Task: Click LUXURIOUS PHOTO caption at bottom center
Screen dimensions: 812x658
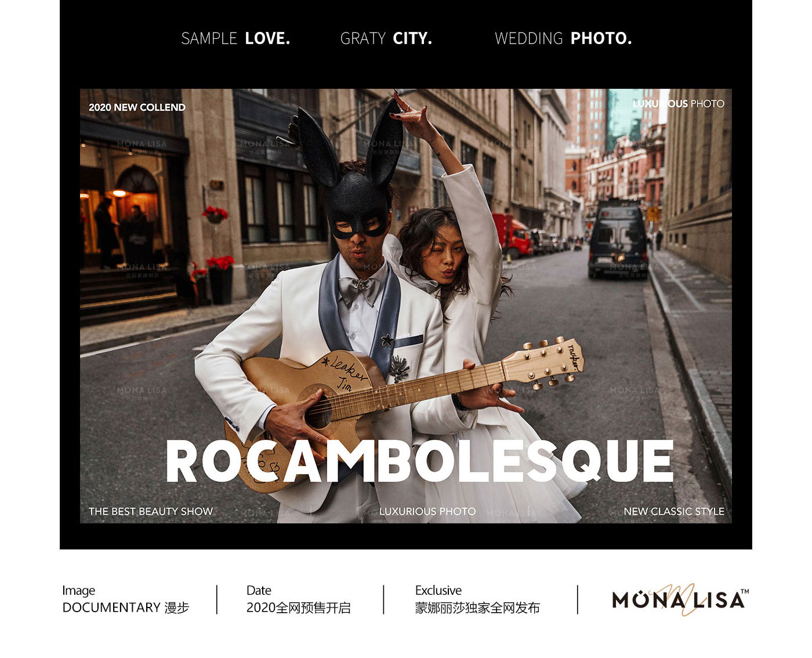Action: [x=427, y=511]
